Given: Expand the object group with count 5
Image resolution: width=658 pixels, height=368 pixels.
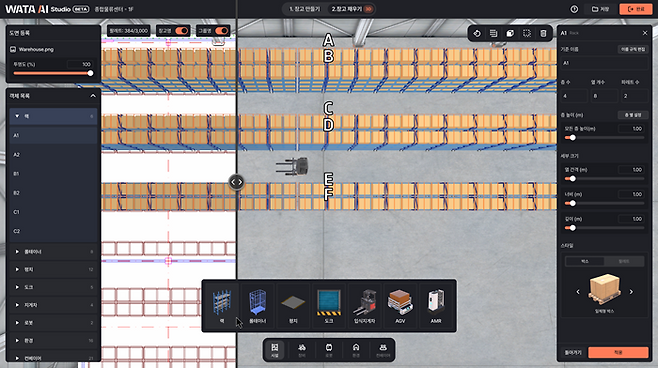Looking at the screenshot, I should 17,287.
